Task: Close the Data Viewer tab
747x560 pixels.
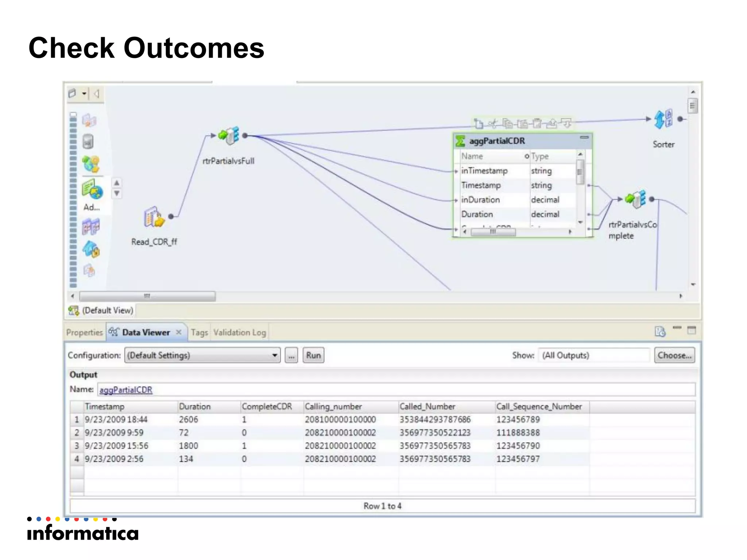Action: [x=179, y=332]
